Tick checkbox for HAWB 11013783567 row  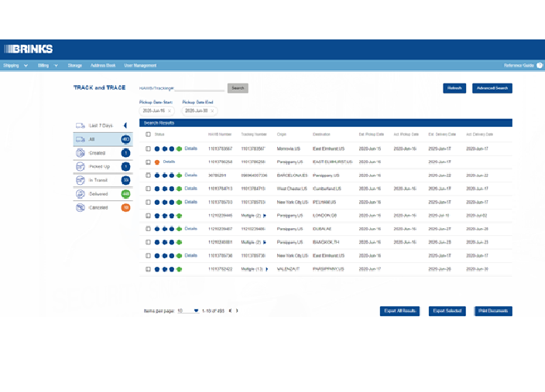(149, 148)
